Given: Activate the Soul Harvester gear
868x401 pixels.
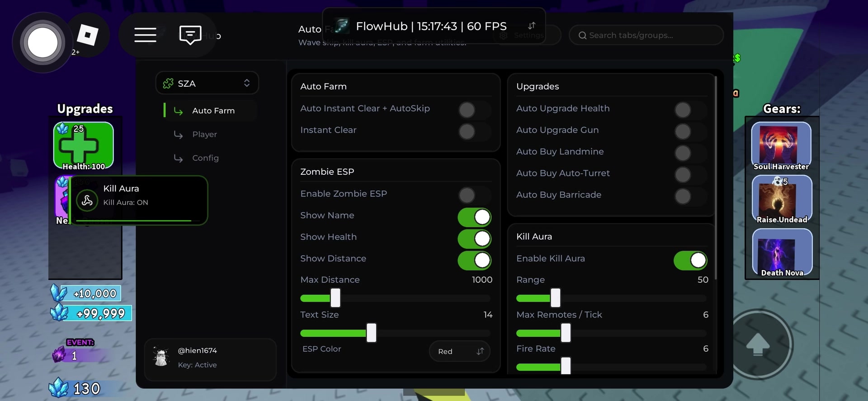Looking at the screenshot, I should point(781,146).
